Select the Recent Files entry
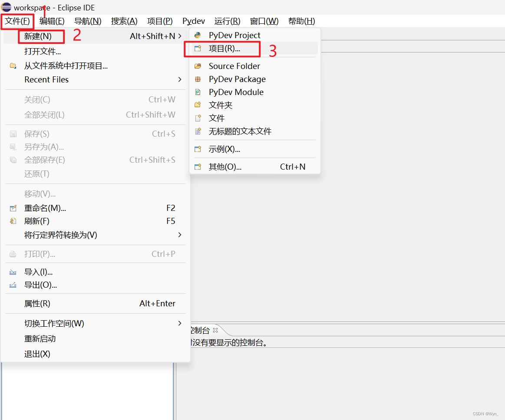This screenshot has width=505, height=420. click(x=95, y=79)
